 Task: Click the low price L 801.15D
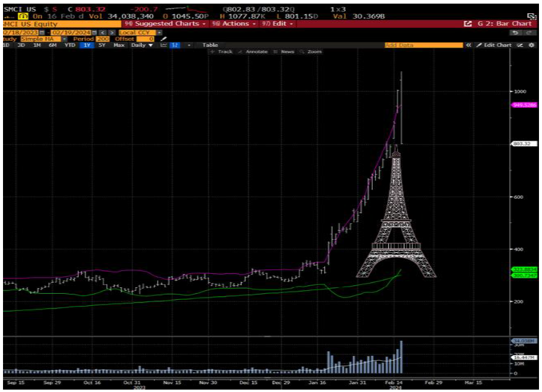coord(297,16)
